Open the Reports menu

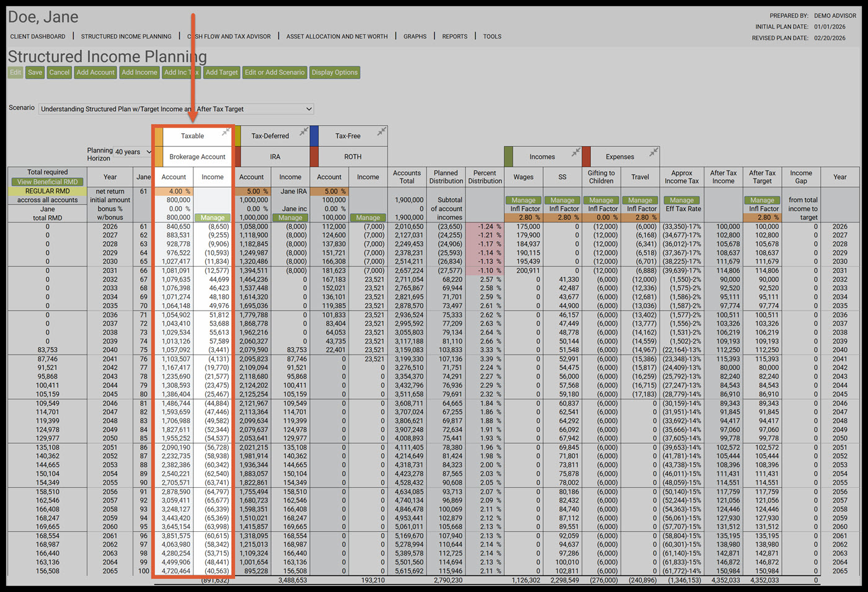tap(454, 37)
